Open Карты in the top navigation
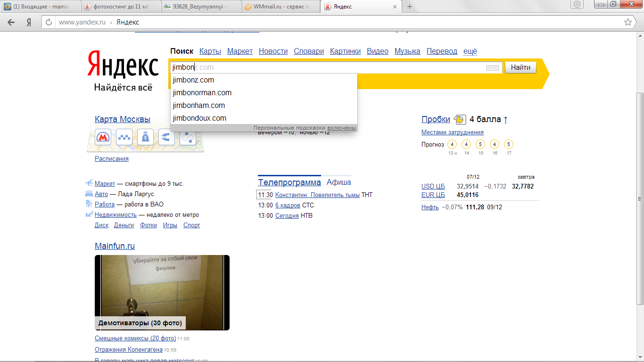The width and height of the screenshot is (644, 362). (210, 51)
